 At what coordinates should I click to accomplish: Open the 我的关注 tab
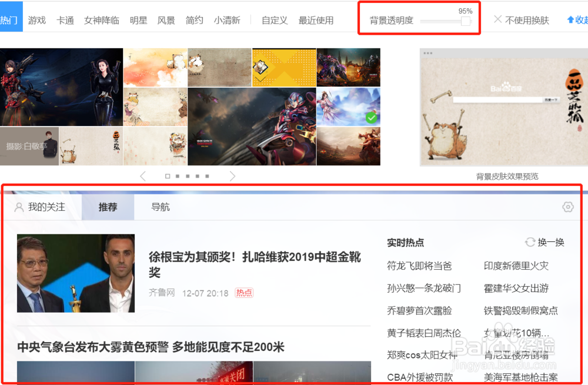point(46,207)
